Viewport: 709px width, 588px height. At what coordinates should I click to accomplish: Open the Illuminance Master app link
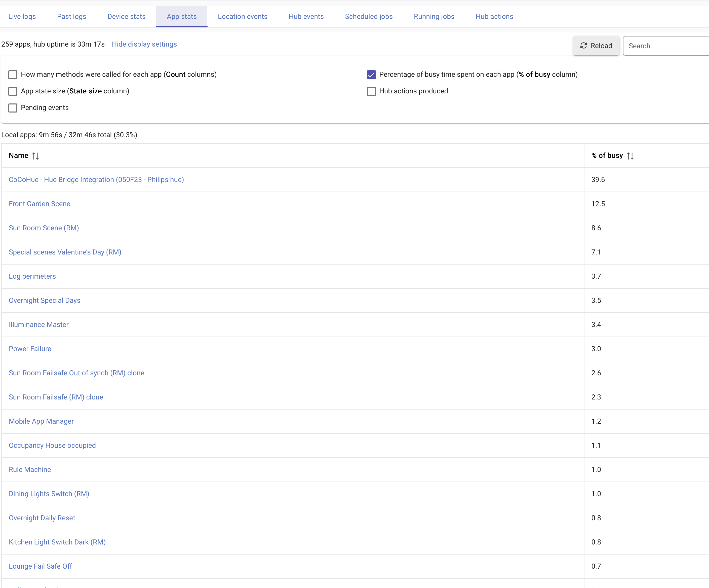38,324
